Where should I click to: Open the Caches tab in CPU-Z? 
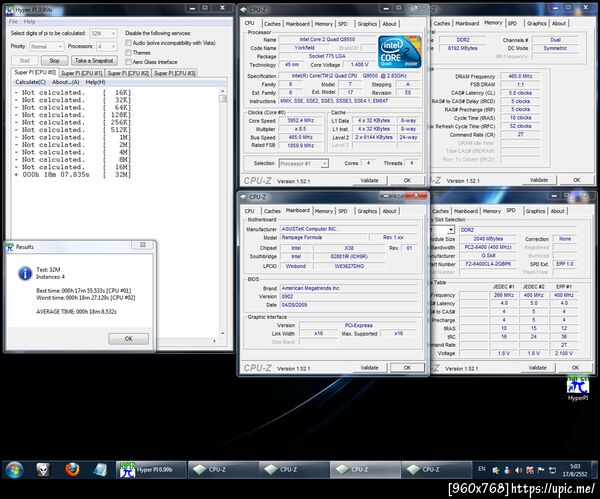(x=272, y=23)
